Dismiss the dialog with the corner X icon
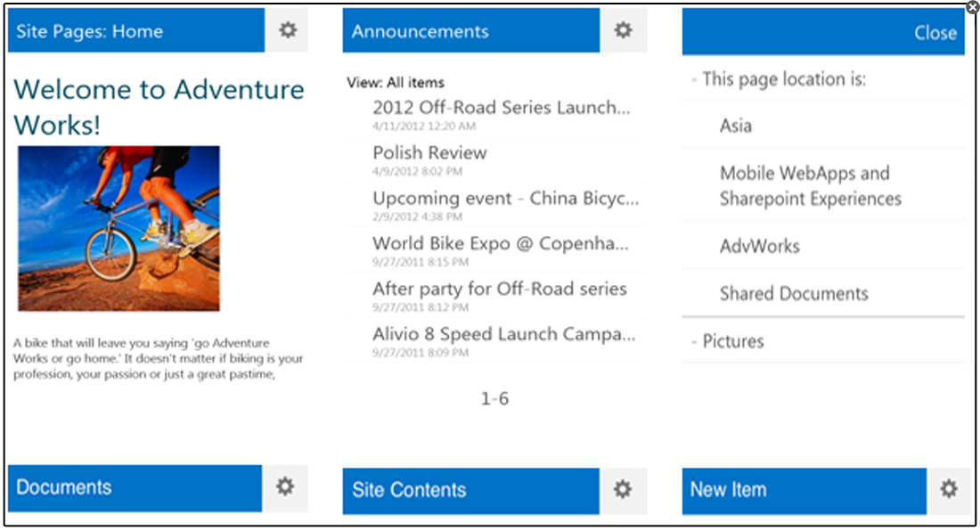 [x=973, y=7]
